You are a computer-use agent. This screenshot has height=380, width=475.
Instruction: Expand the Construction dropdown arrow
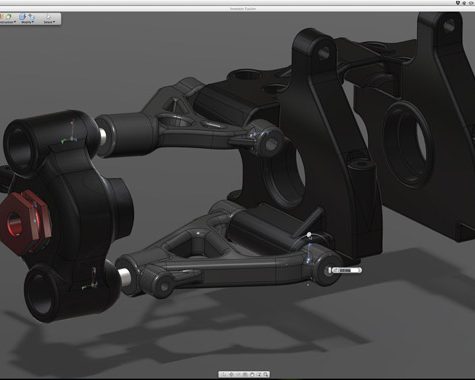pyautogui.click(x=15, y=22)
